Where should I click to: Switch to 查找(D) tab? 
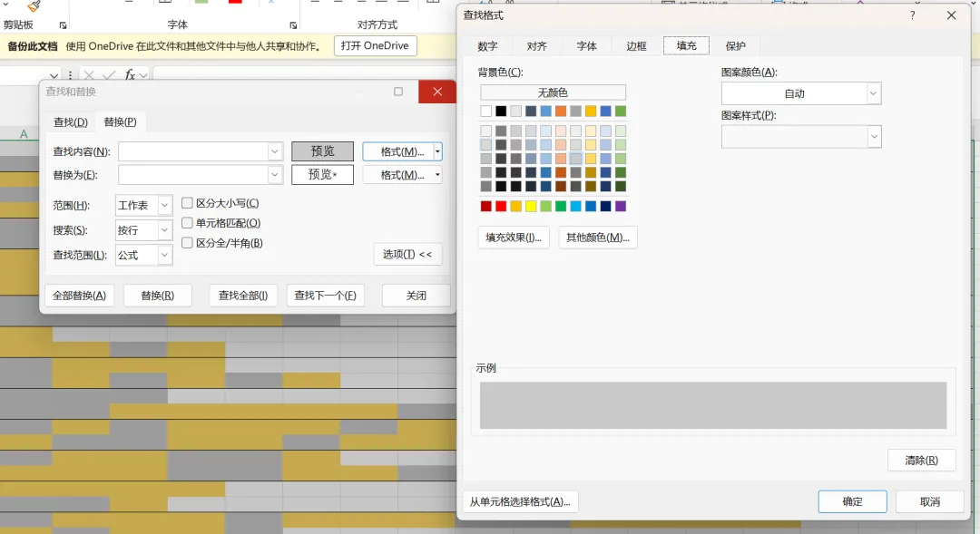[x=71, y=122]
